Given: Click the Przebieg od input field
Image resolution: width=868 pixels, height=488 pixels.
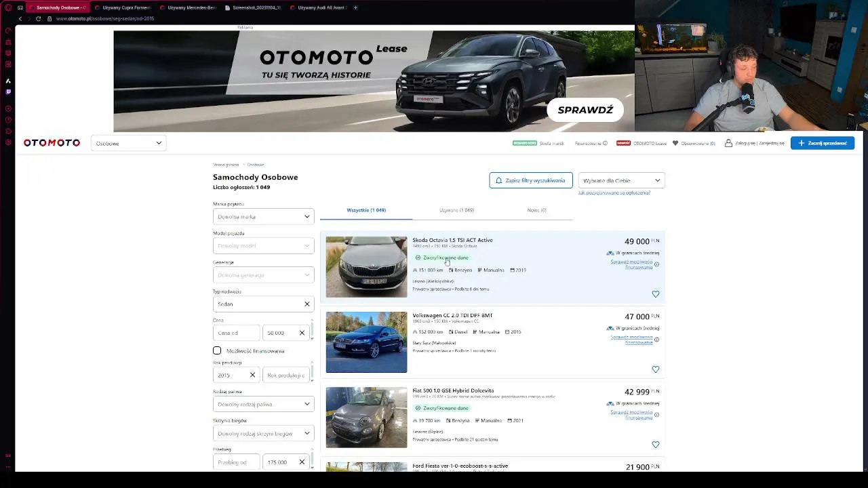Looking at the screenshot, I should click(x=236, y=462).
